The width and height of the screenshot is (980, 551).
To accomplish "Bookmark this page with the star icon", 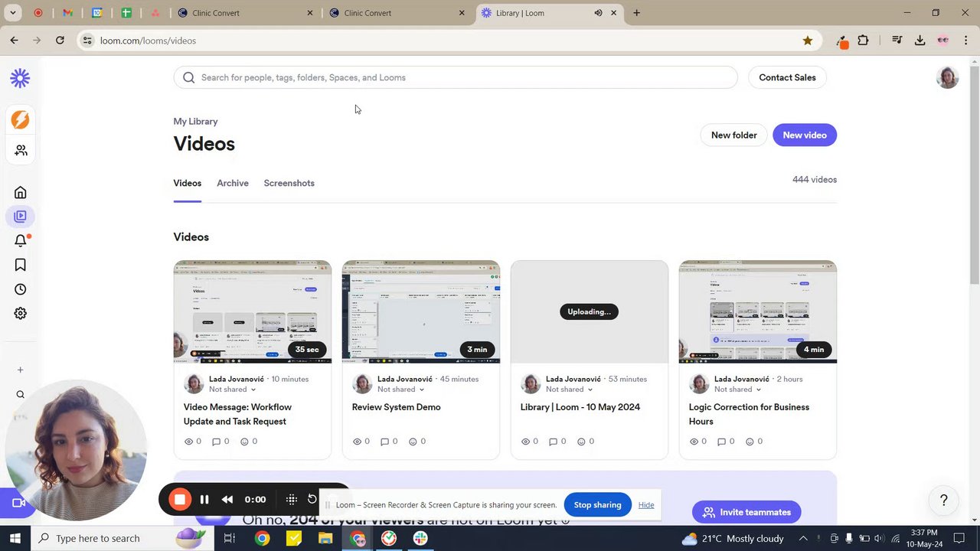I will pos(807,41).
